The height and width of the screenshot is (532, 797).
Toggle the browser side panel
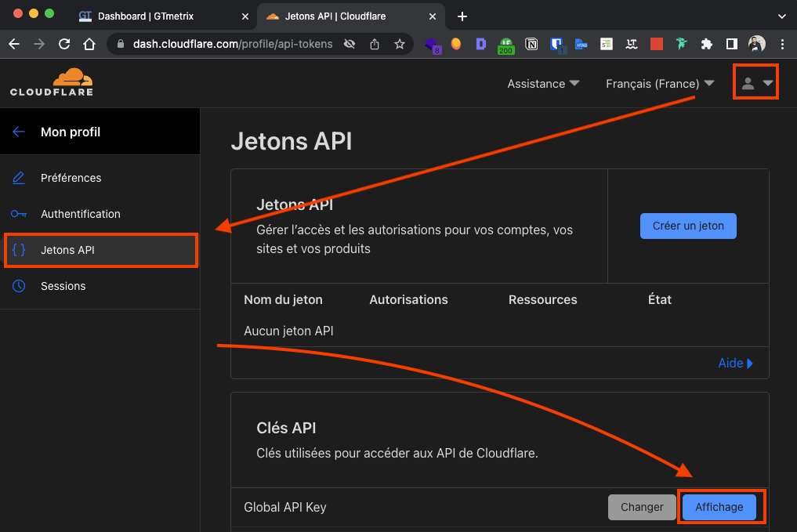(x=732, y=44)
